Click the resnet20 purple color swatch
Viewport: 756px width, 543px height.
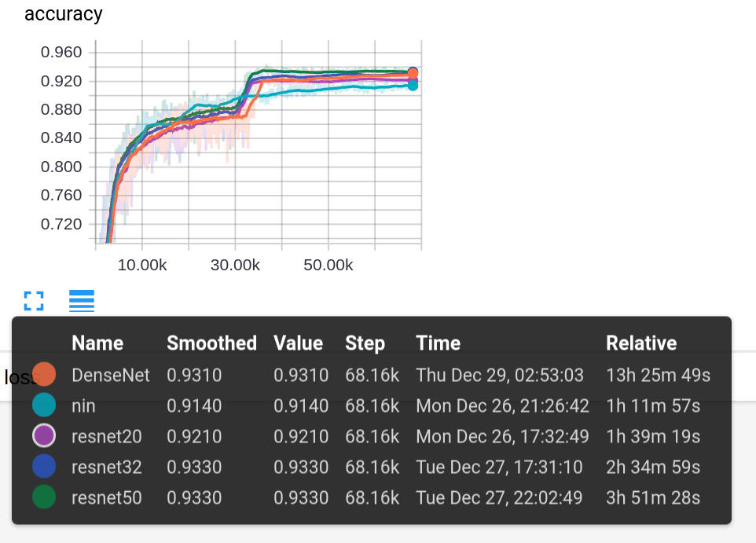tap(44, 436)
